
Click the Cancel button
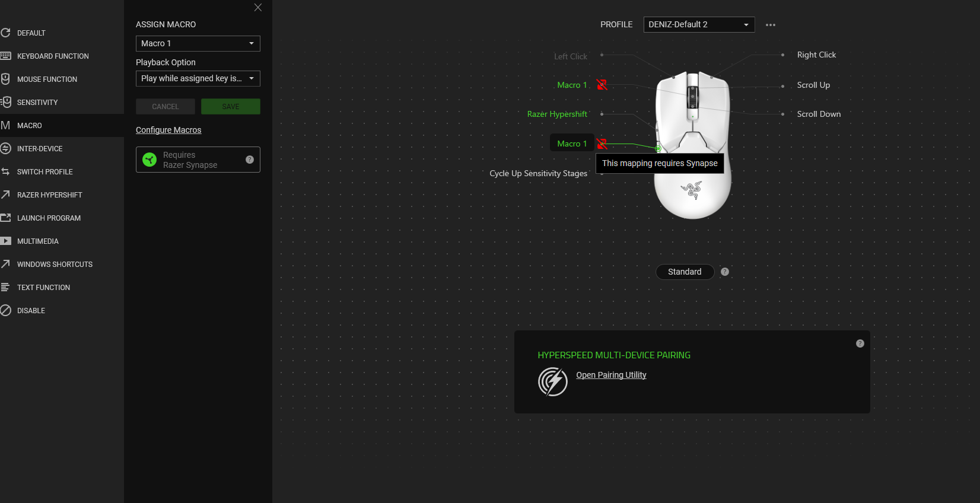(x=166, y=107)
